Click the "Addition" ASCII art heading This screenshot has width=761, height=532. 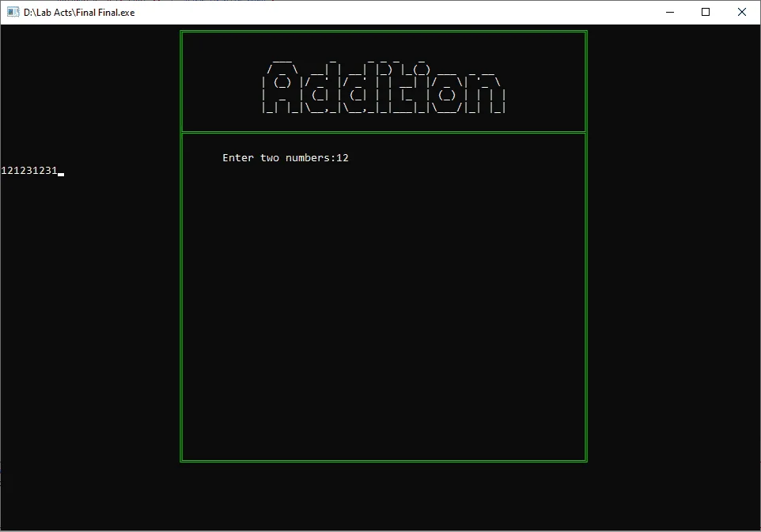point(384,87)
